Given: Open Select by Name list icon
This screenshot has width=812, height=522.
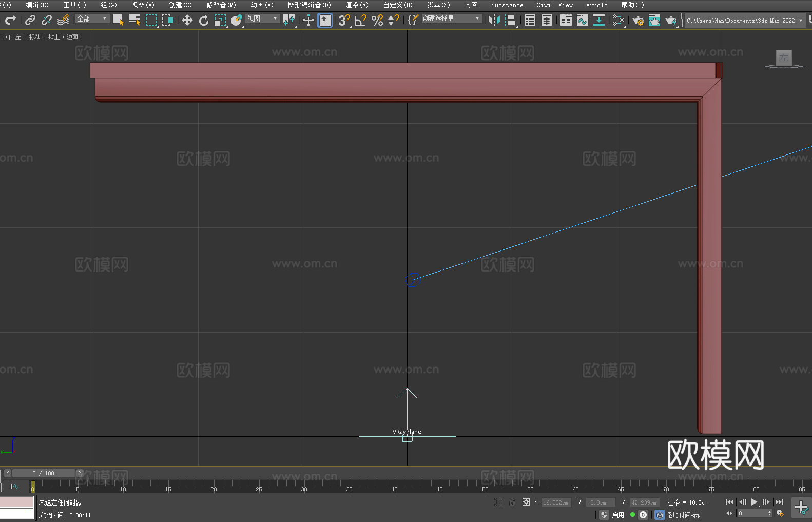Looking at the screenshot, I should [x=135, y=20].
